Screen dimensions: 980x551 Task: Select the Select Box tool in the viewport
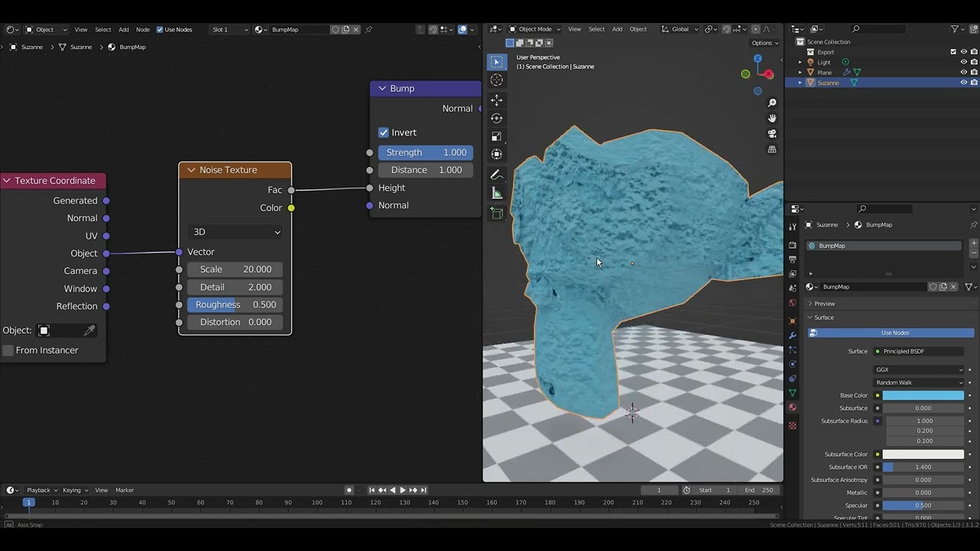pos(497,62)
